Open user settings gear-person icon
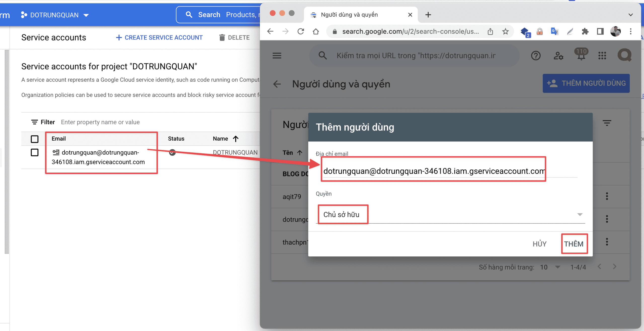Image resolution: width=644 pixels, height=331 pixels. (558, 55)
